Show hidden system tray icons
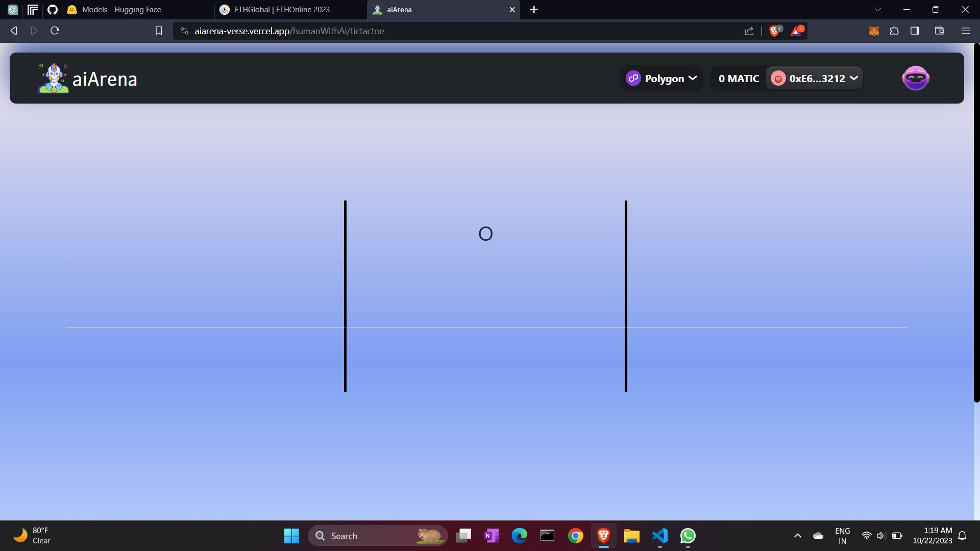The image size is (980, 551). pyautogui.click(x=798, y=536)
